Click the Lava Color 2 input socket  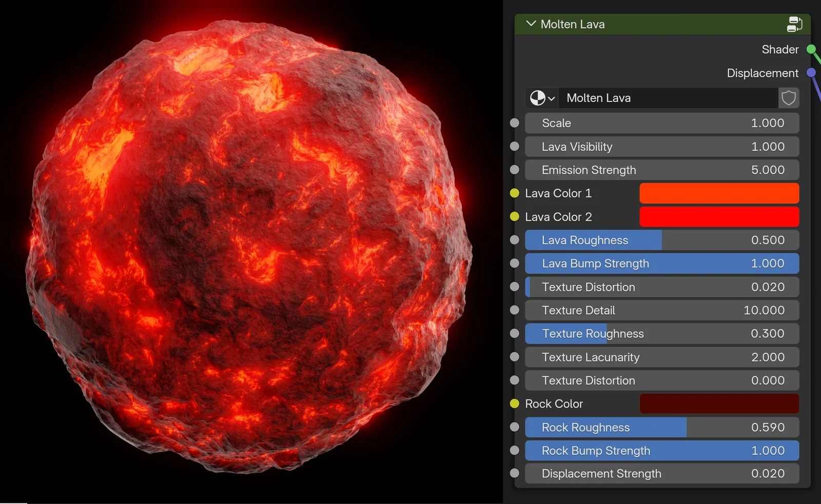click(514, 217)
